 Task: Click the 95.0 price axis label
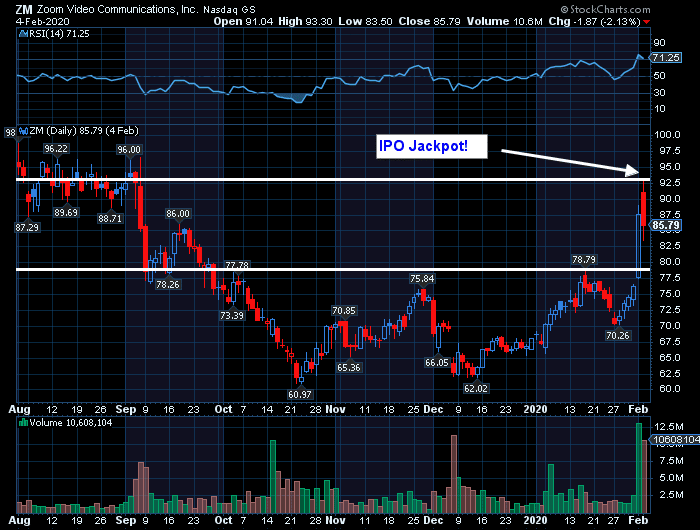click(x=670, y=167)
